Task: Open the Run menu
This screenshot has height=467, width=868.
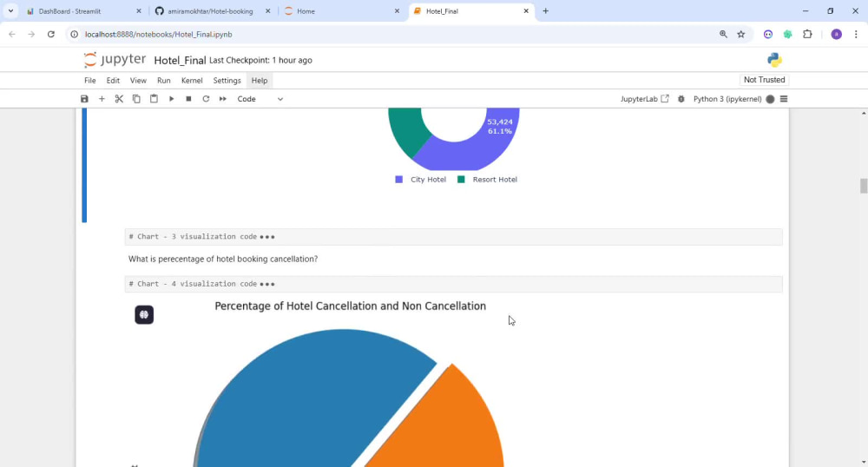Action: [x=164, y=80]
